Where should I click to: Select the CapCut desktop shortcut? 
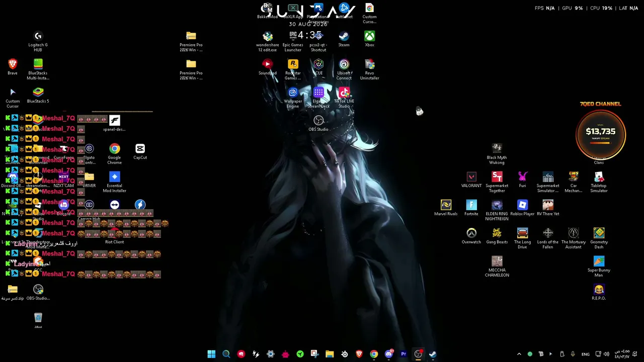(x=140, y=151)
